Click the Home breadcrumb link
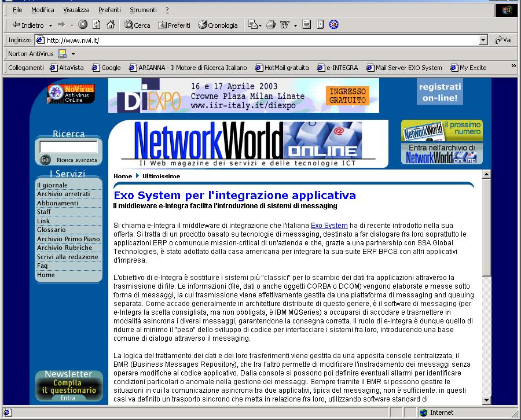The height and width of the screenshot is (420, 521). (123, 176)
